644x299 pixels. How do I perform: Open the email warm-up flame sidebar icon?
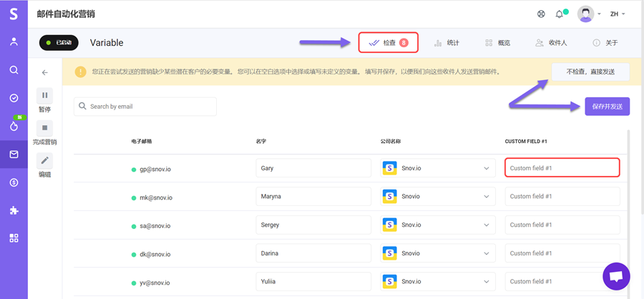(14, 127)
